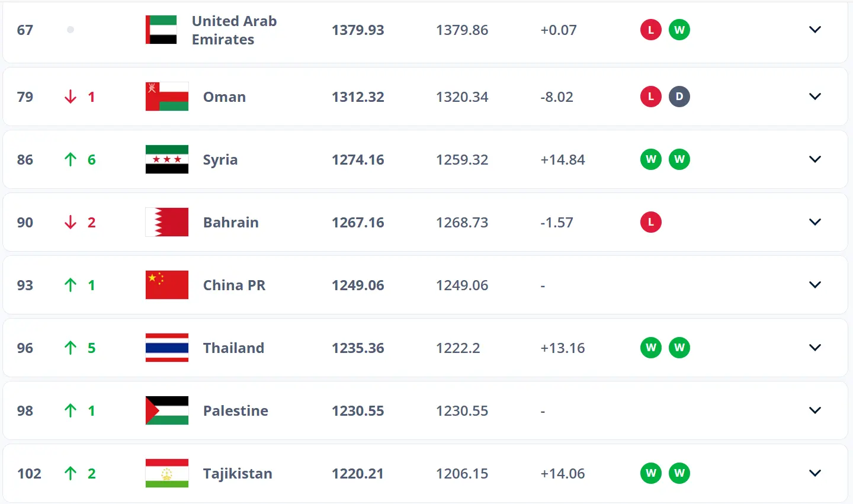Click the Tajikistan flag icon
853x504 pixels.
(x=167, y=473)
